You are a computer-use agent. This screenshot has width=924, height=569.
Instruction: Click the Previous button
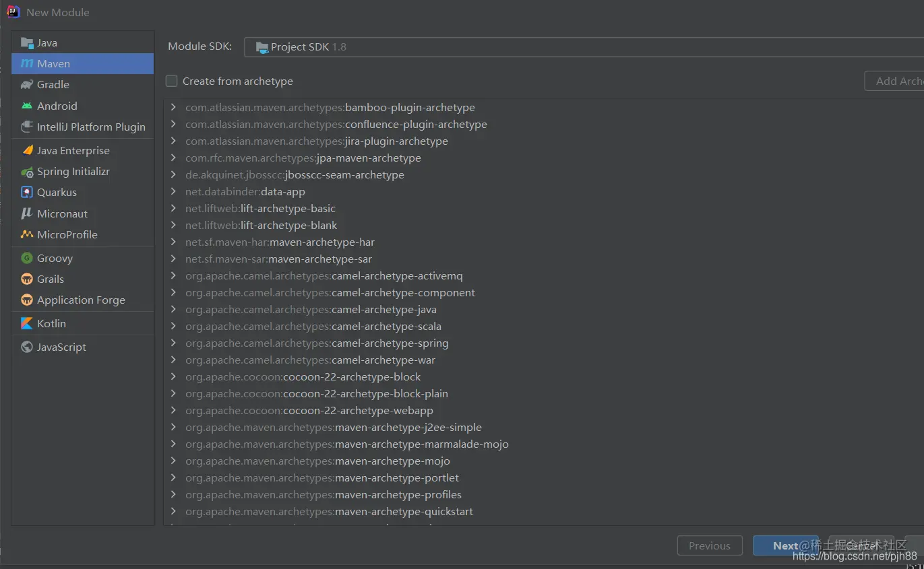[710, 545]
